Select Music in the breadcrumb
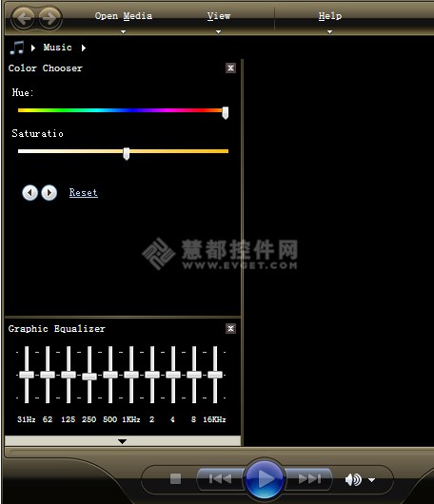 (x=58, y=48)
